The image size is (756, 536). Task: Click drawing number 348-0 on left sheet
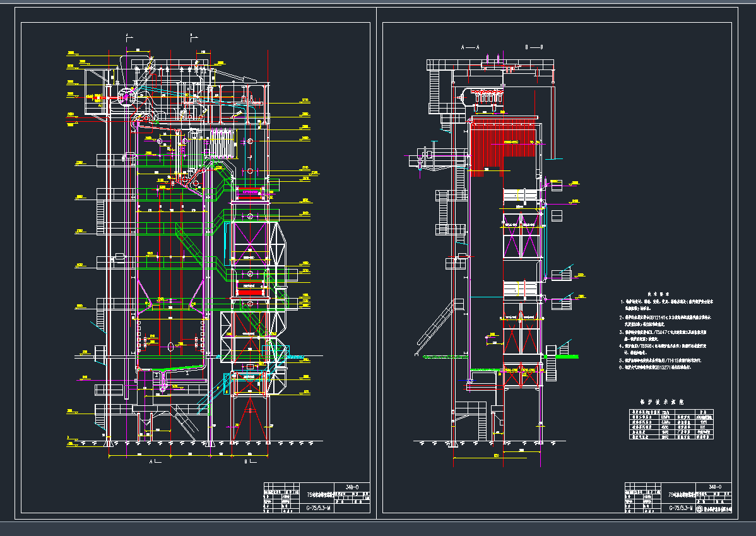pyautogui.click(x=352, y=487)
